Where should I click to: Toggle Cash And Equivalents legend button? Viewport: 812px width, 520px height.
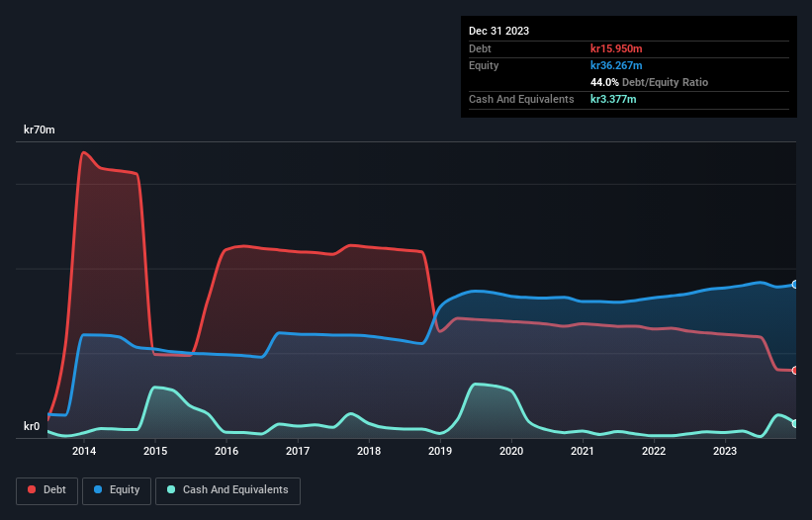pos(227,490)
